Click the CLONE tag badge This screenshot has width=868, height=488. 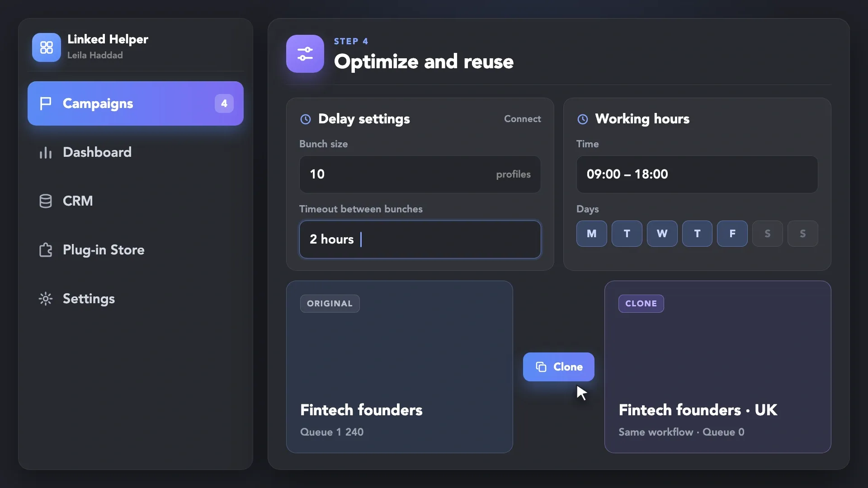[641, 304]
